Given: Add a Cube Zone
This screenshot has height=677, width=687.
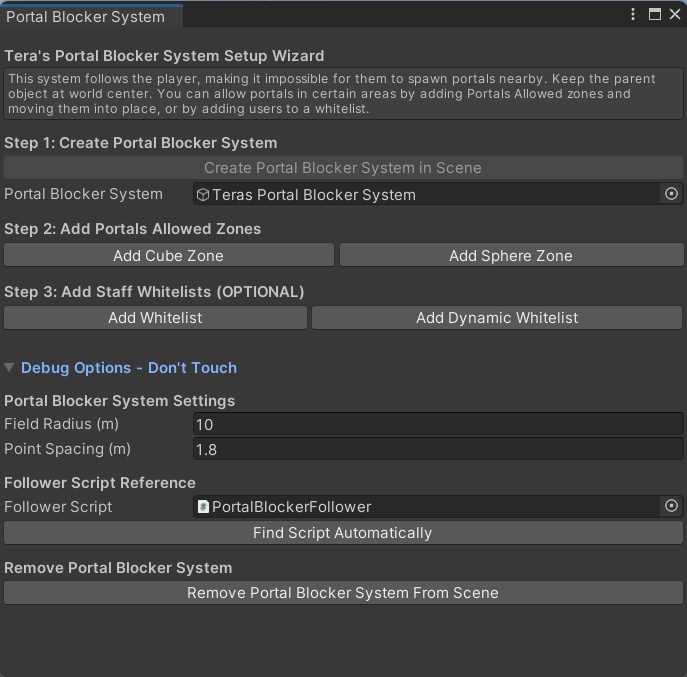Looking at the screenshot, I should (x=168, y=255).
